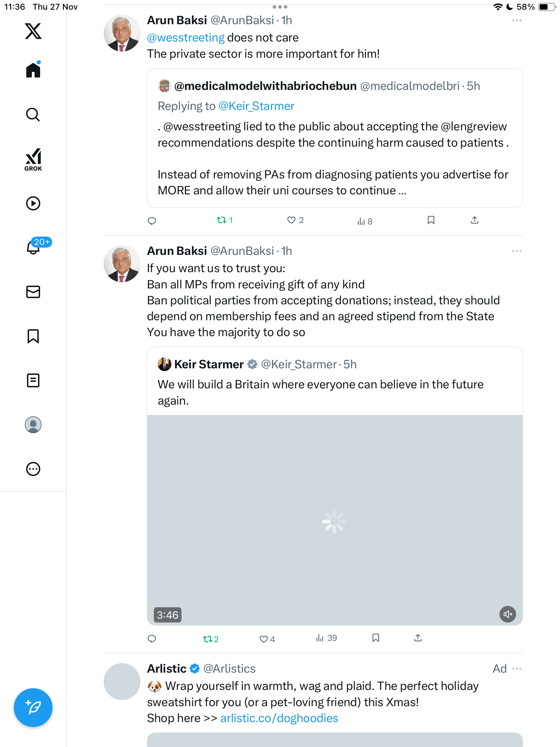Open Bookmarks in the sidebar
The image size is (560, 747).
[33, 336]
